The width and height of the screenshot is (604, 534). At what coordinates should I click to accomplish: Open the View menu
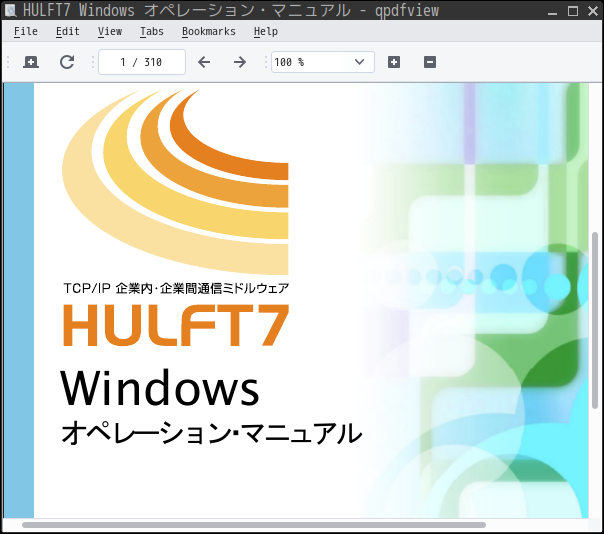[x=110, y=31]
